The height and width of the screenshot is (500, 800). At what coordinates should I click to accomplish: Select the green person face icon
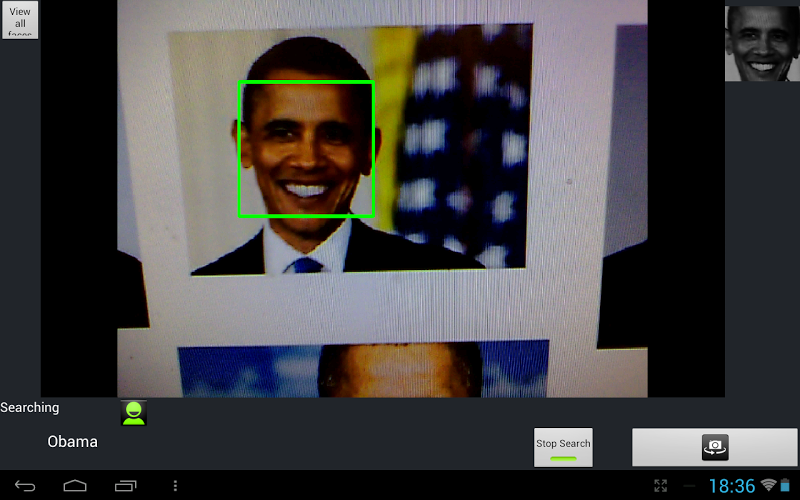[x=134, y=413]
